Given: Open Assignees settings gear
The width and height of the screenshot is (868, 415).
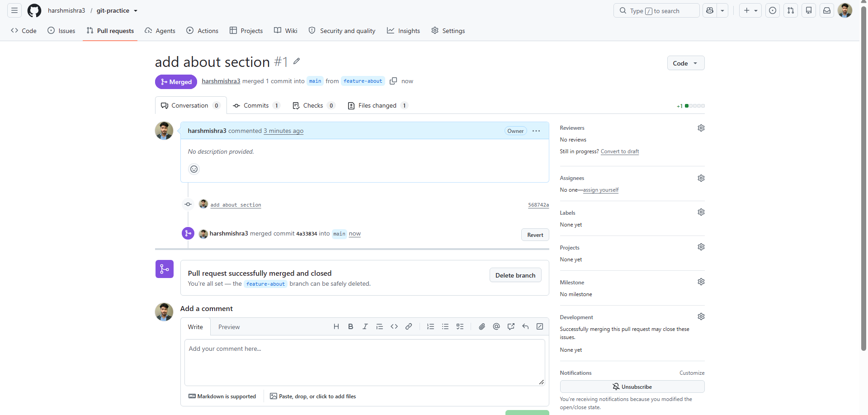Looking at the screenshot, I should click(x=701, y=178).
